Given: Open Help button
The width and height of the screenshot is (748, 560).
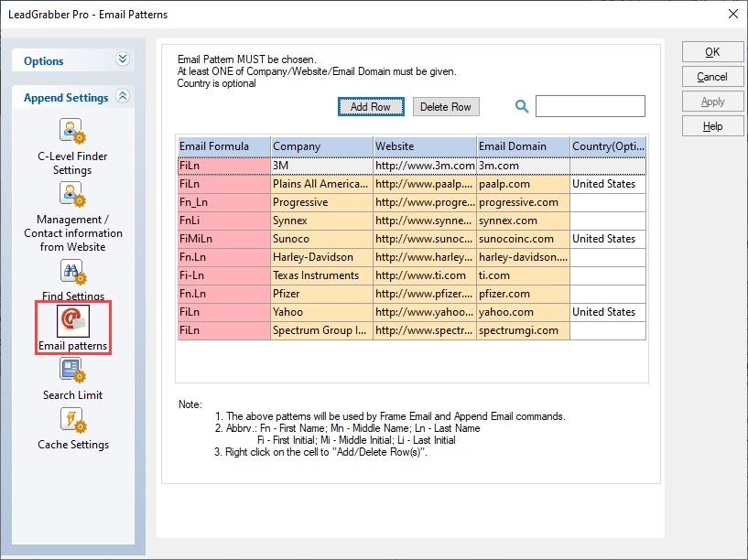Looking at the screenshot, I should [x=712, y=126].
